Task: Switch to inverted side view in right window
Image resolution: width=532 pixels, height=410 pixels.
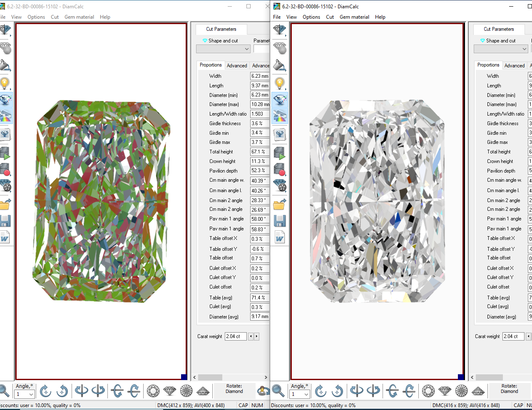Action: (478, 391)
